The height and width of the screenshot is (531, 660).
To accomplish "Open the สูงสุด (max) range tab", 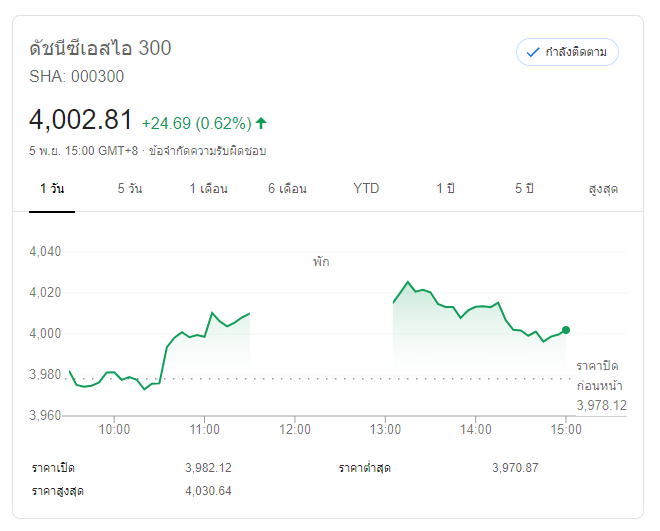I will [x=603, y=188].
